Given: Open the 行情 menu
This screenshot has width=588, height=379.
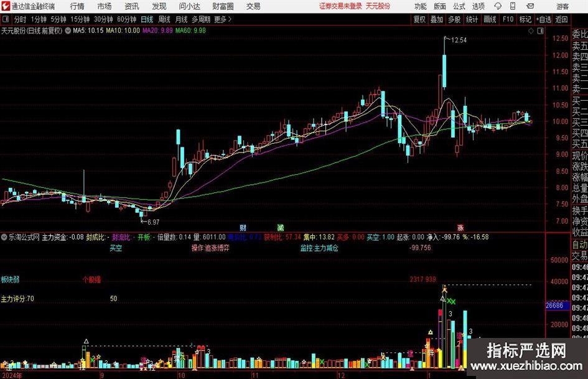Looking at the screenshot, I should click(78, 6).
